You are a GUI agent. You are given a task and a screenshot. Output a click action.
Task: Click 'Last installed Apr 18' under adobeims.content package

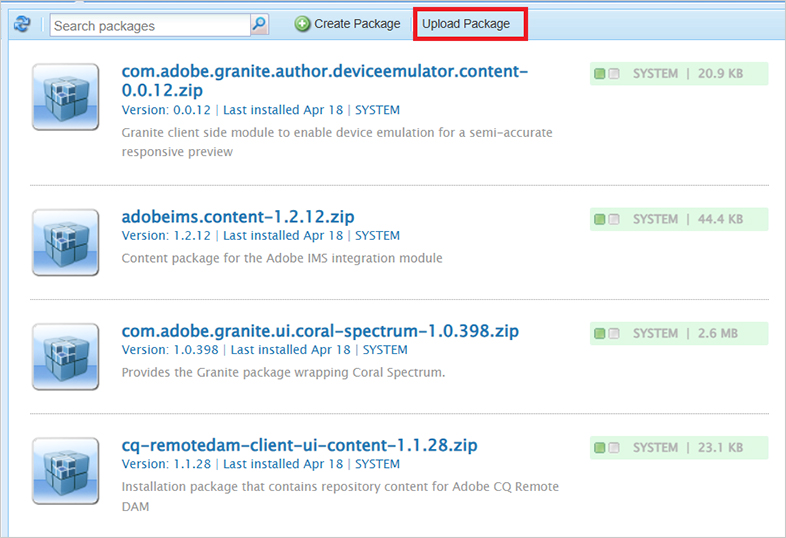pos(283,235)
